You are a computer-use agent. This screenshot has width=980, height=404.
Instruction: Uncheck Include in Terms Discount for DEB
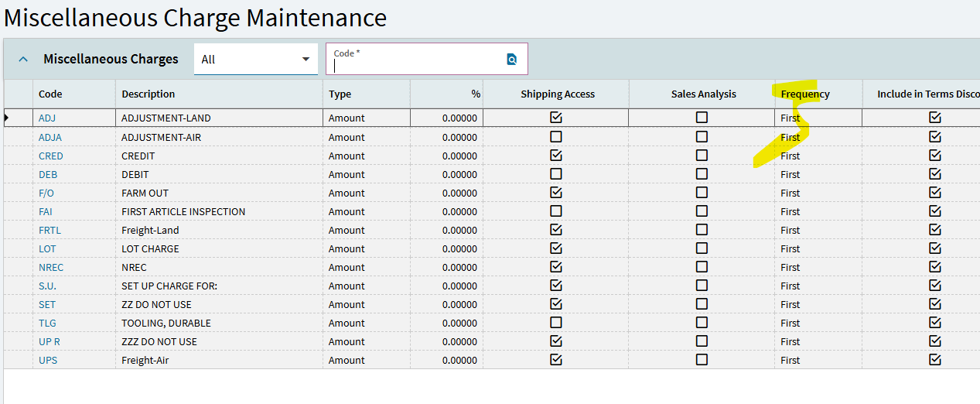point(934,174)
